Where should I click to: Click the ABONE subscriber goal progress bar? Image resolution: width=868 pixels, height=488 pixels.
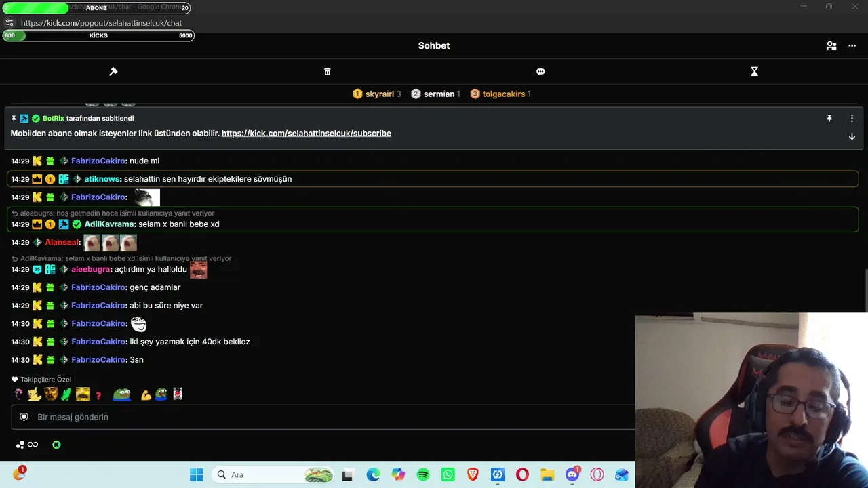click(96, 8)
